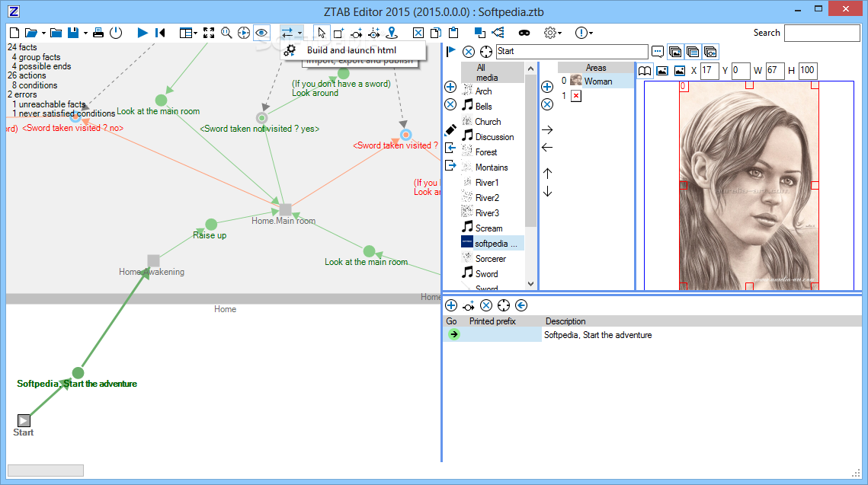The height and width of the screenshot is (485, 868).
Task: Save the project with the floppy disk icon
Action: point(73,34)
